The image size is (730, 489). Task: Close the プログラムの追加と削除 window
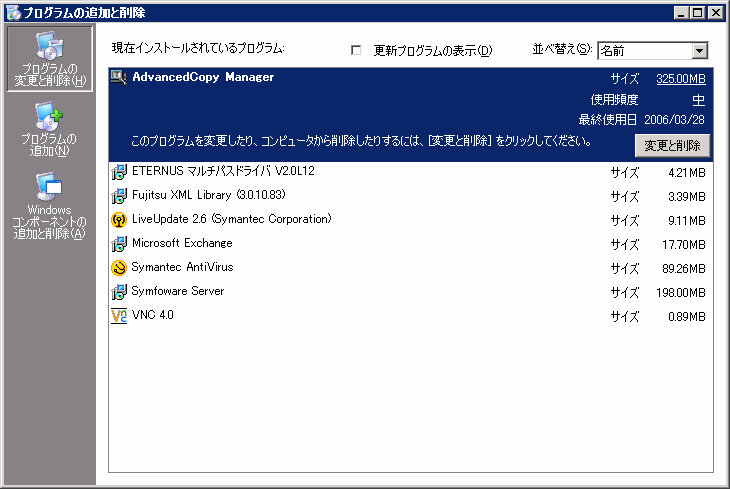point(716,13)
